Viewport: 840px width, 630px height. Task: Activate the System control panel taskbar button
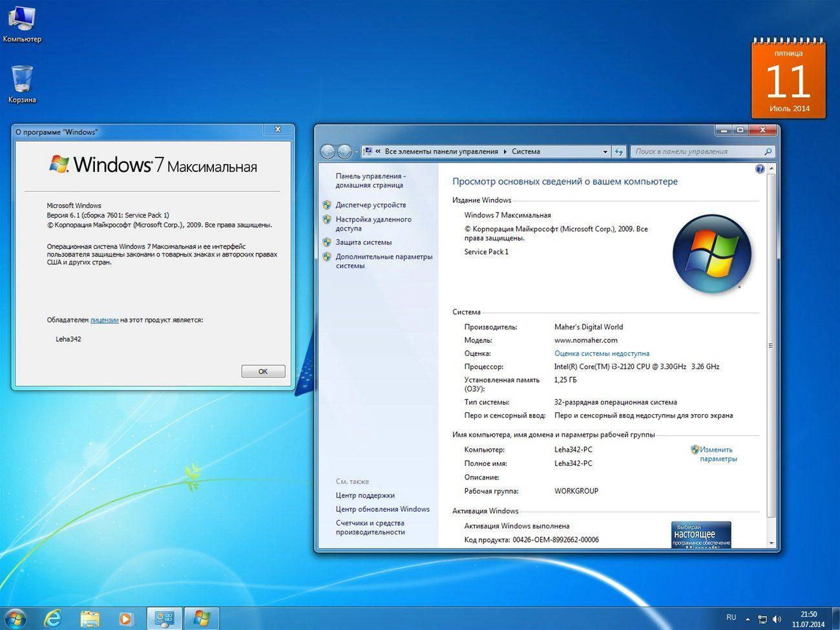tap(165, 619)
